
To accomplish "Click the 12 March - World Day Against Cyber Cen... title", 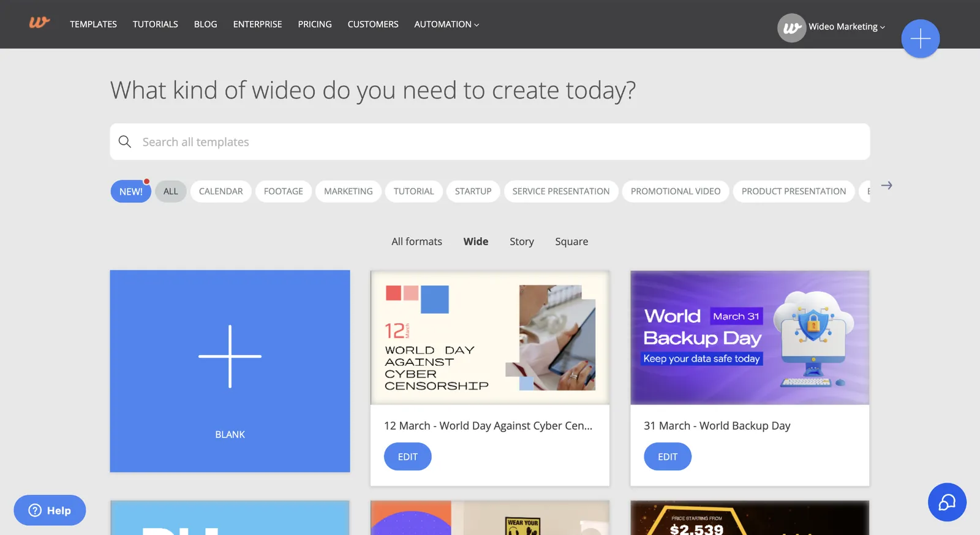I will [x=488, y=425].
